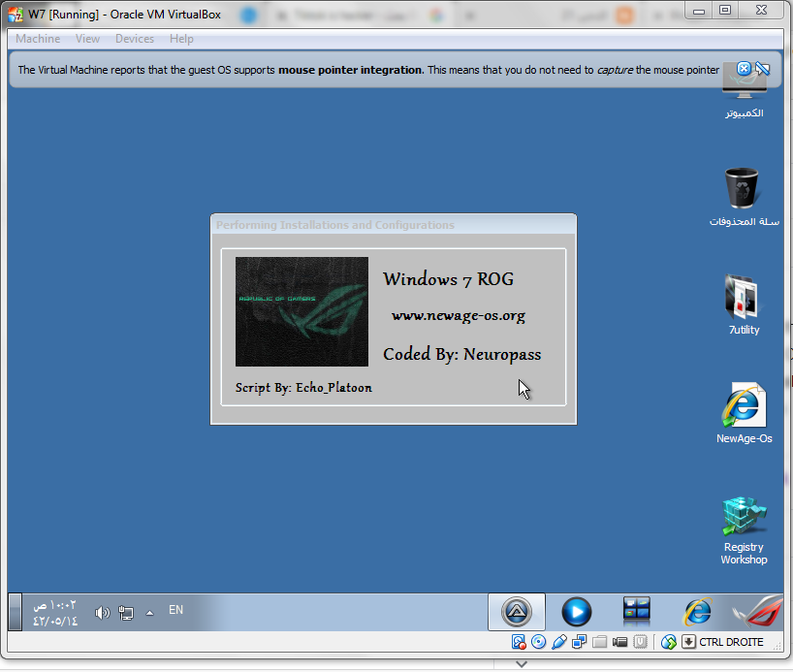Click the Show Desktop strip on the taskbar

(15, 612)
